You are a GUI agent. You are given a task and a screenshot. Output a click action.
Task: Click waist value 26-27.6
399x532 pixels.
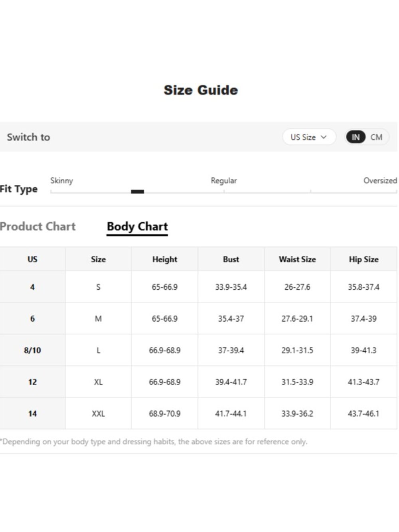[x=297, y=287]
